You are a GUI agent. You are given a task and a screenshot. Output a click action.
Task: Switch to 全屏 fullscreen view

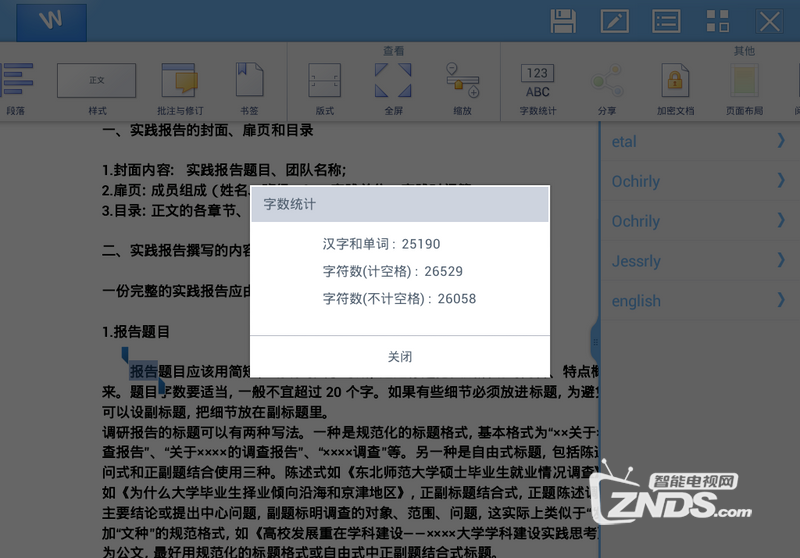tap(393, 89)
